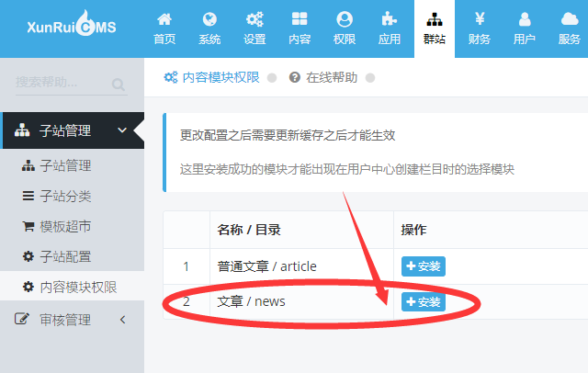Click the arrow beside 审核管理

(x=122, y=320)
